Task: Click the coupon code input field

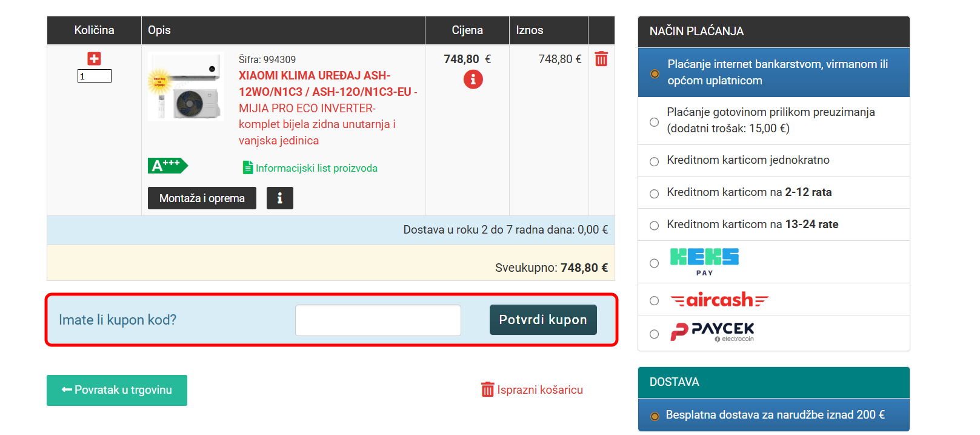Action: (378, 320)
